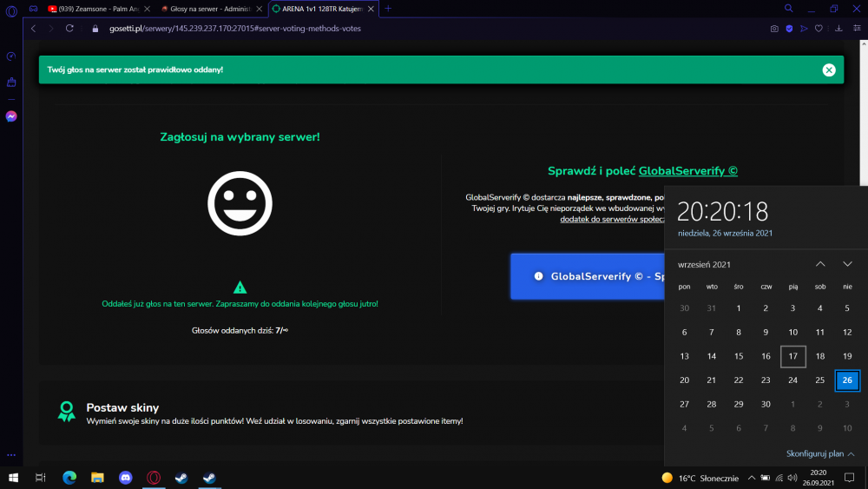The height and width of the screenshot is (489, 868).
Task: Open sidebar three-dot settings
Action: tap(11, 455)
